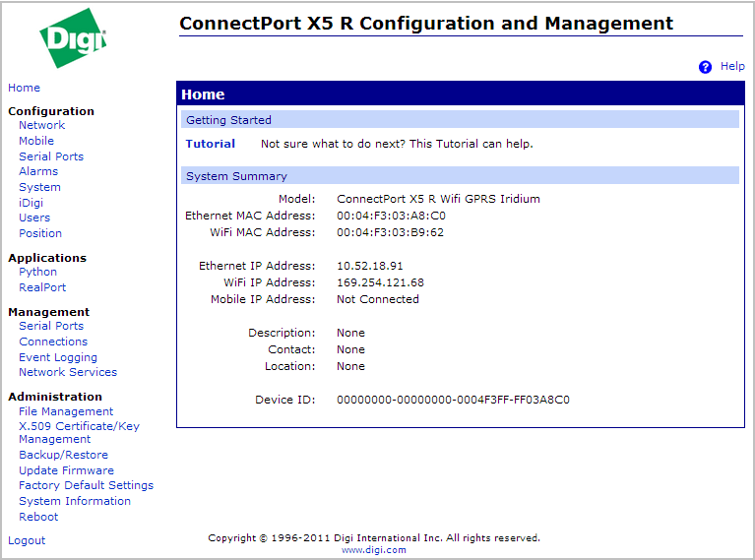Open Serial Ports under Configuration
Image resolution: width=755 pixels, height=560 pixels.
51,156
